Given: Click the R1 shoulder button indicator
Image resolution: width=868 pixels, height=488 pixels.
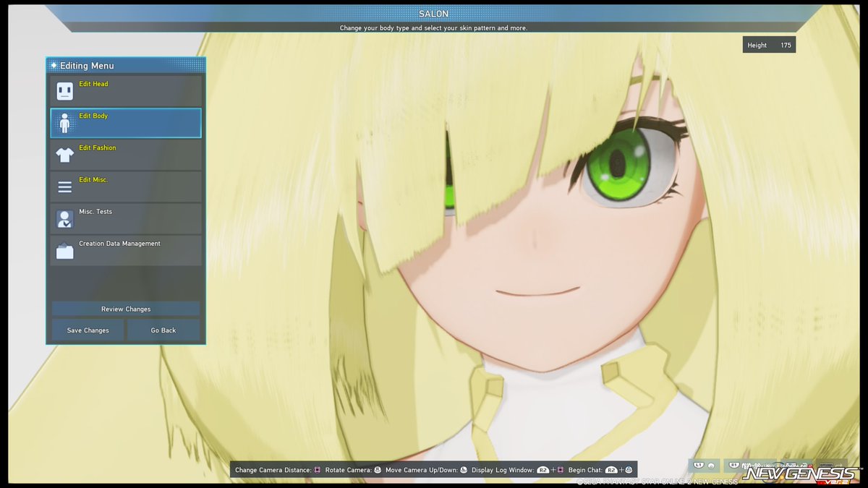Looking at the screenshot, I should coord(736,464).
